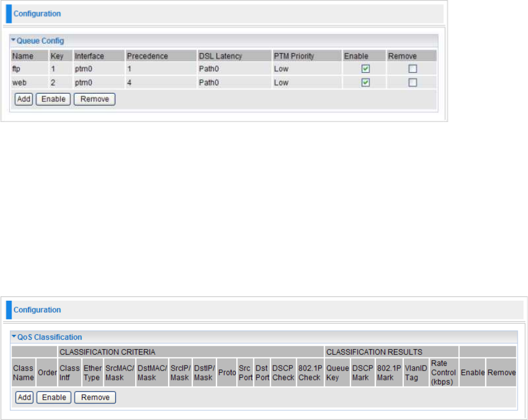The image size is (528, 420).
Task: Click Add button in QoS Classification
Action: coord(24,397)
